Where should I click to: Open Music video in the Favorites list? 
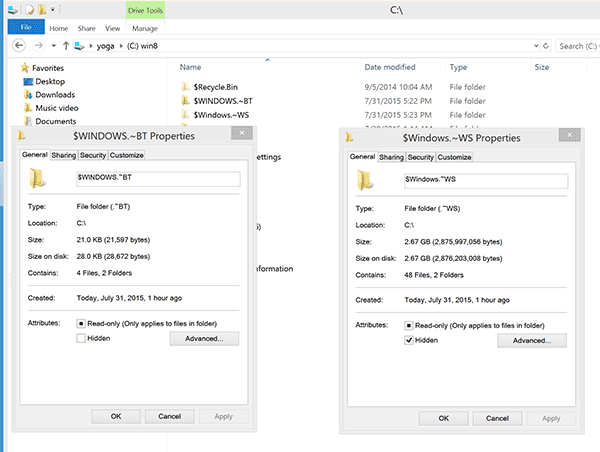(57, 108)
